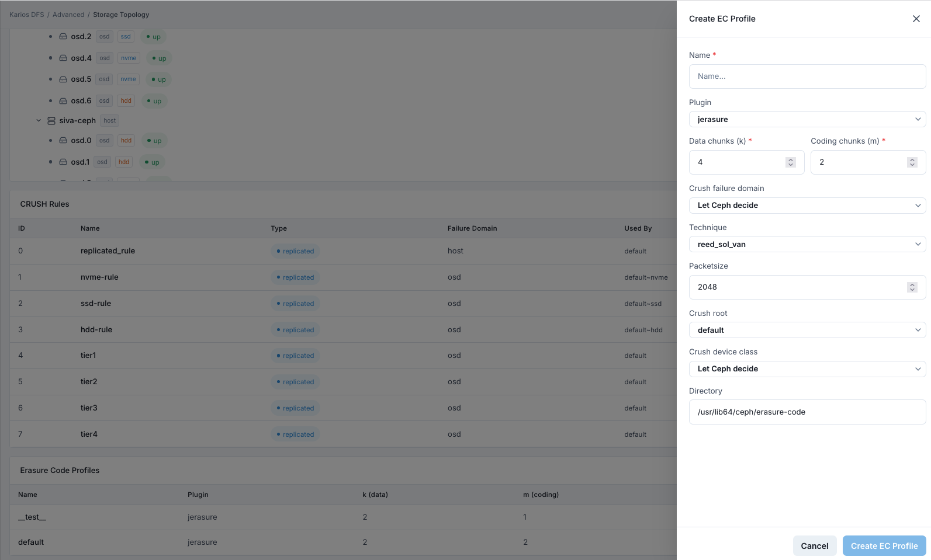This screenshot has height=560, width=931.
Task: Click the tier1 rule name
Action: [88, 356]
